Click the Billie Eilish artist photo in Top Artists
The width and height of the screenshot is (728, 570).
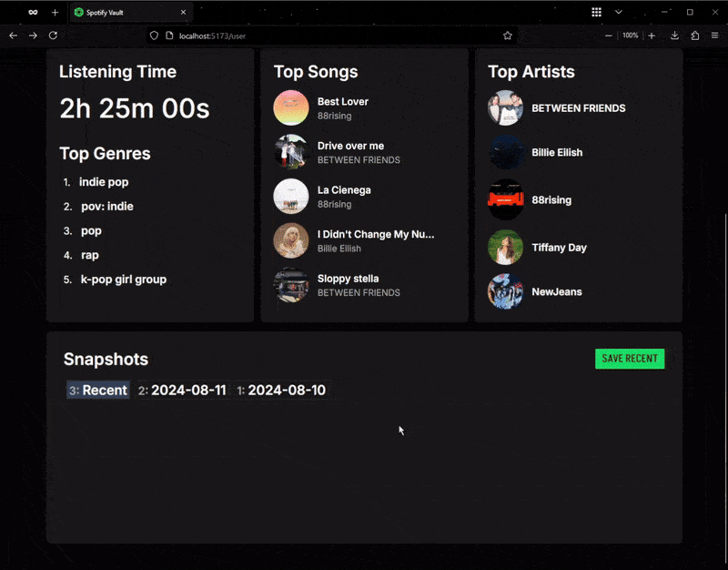(506, 152)
